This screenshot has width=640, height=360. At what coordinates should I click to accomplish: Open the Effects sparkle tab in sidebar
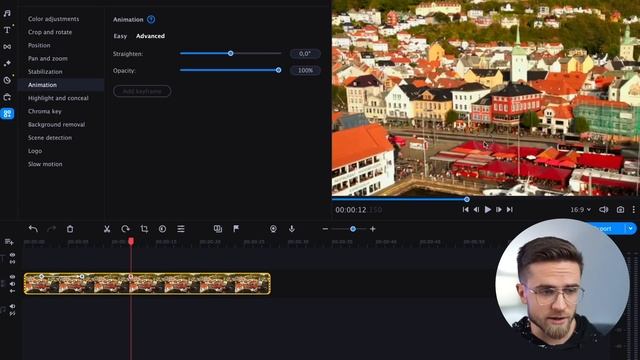tap(7, 63)
